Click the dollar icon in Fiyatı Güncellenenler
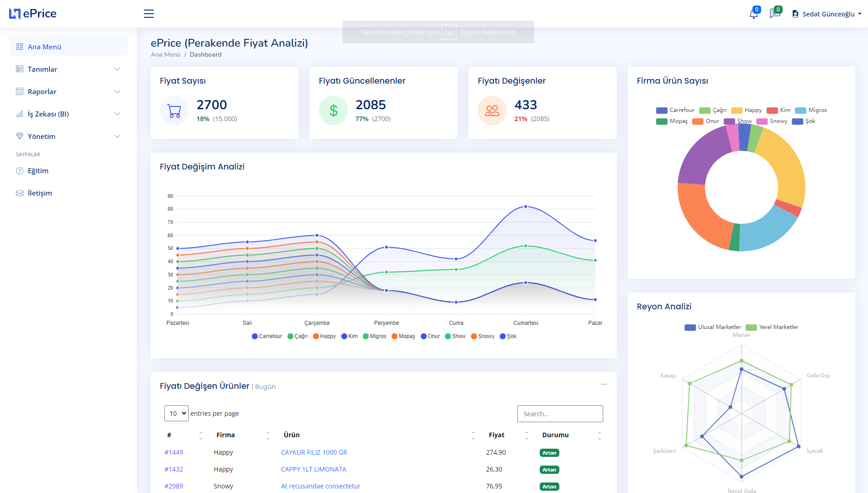 (x=333, y=111)
